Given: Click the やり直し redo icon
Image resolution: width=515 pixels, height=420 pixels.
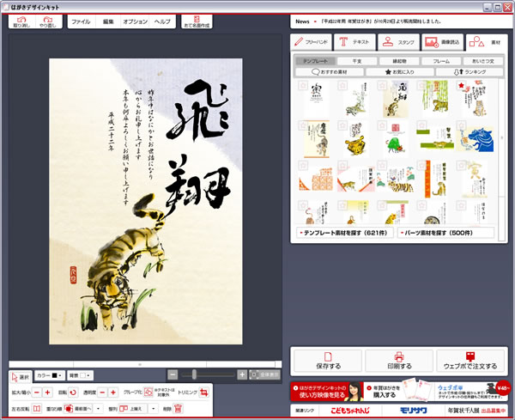Looking at the screenshot, I should pos(48,21).
